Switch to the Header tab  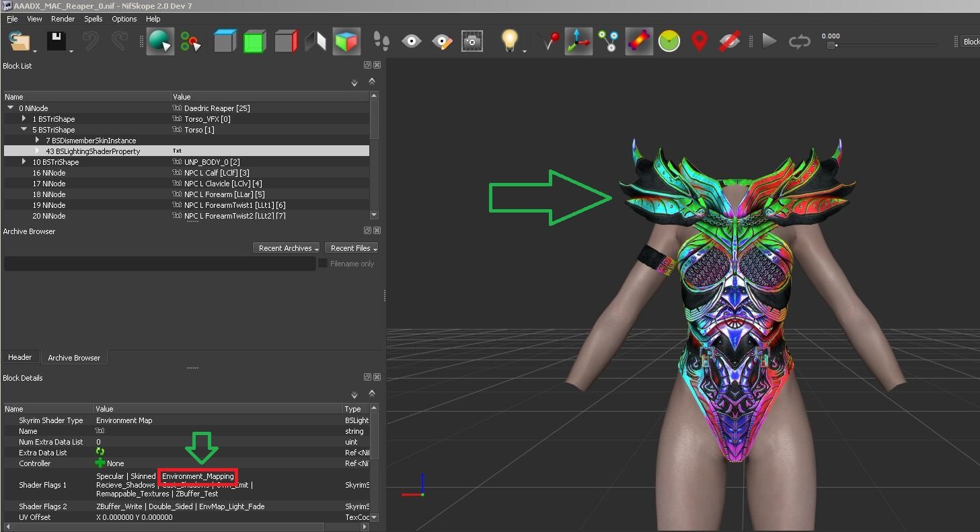[x=20, y=357]
